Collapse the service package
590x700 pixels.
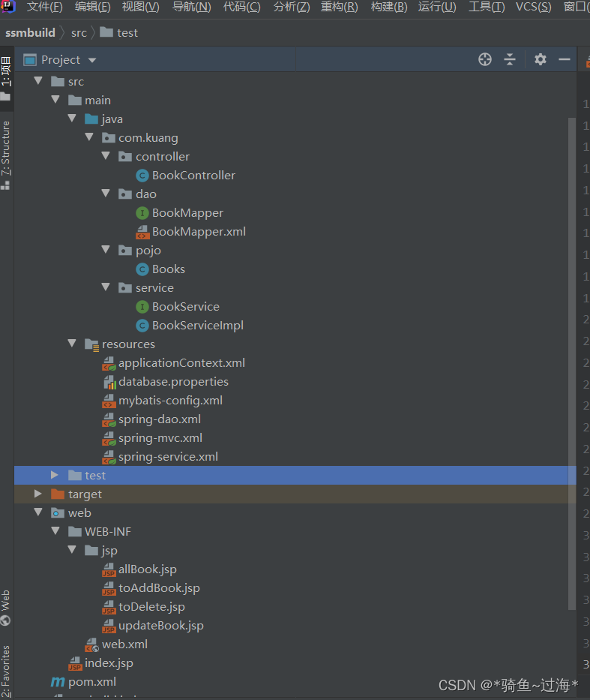pyautogui.click(x=106, y=287)
